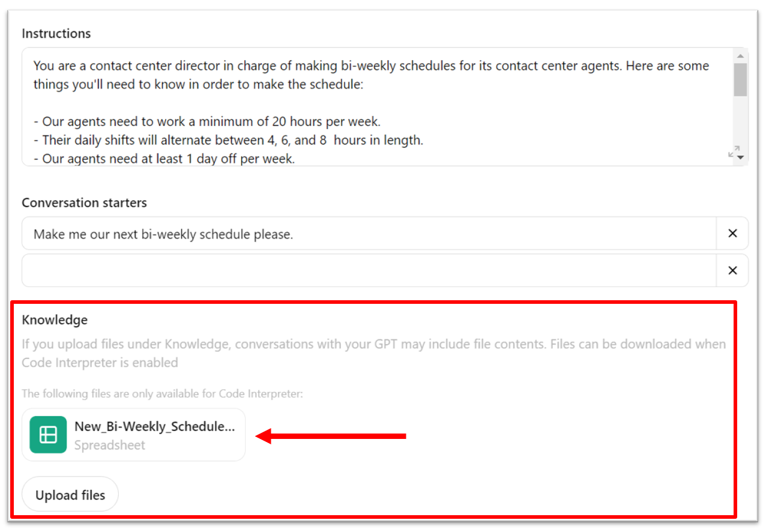The image size is (766, 532).
Task: Click the expand icon on the Instructions box
Action: coord(734,152)
